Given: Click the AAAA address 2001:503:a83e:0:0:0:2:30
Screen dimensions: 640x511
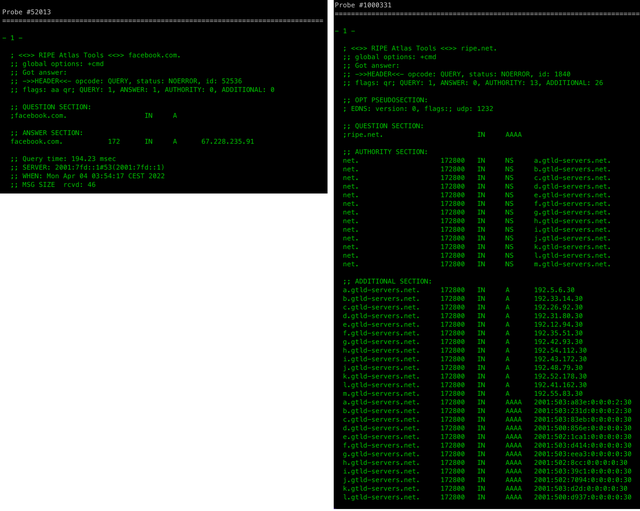Looking at the screenshot, I should [582, 402].
